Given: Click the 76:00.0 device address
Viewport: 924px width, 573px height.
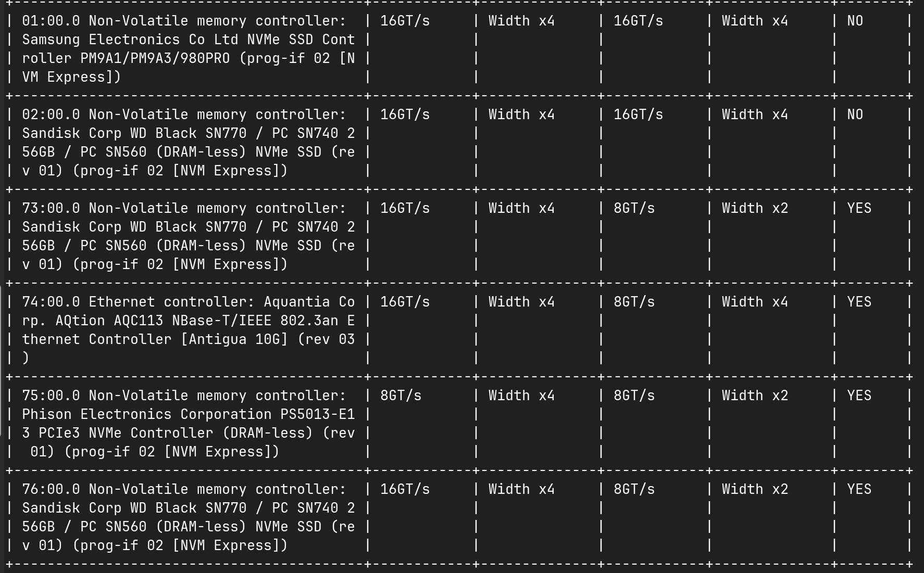Looking at the screenshot, I should click(51, 489).
